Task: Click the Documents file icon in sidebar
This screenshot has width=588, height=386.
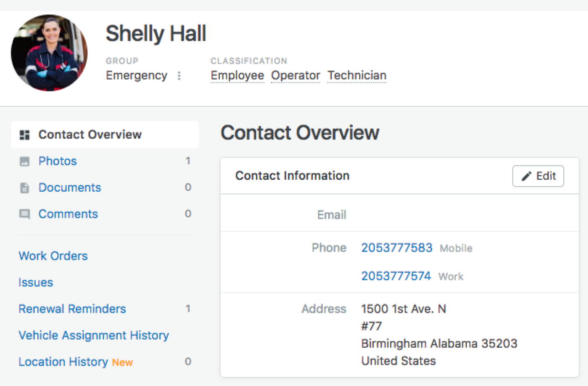Action: 25,188
